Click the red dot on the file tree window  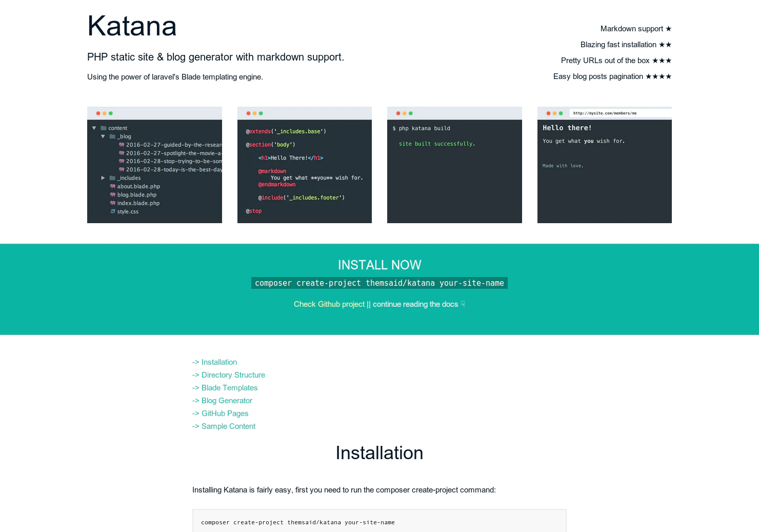click(97, 113)
